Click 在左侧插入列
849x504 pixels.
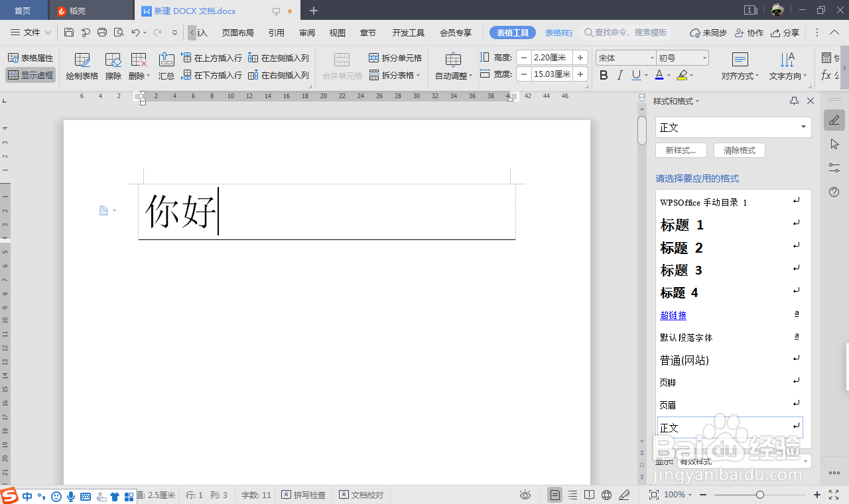tap(279, 58)
